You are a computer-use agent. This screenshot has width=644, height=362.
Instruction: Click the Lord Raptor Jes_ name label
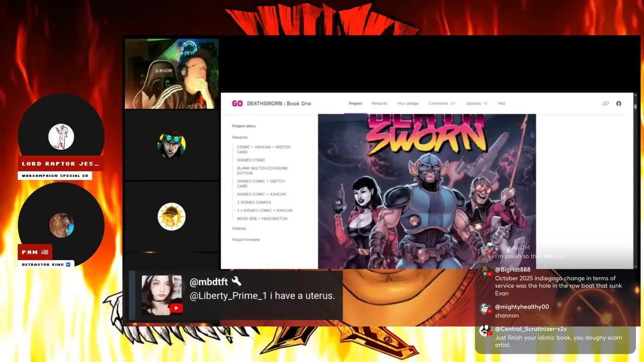[60, 164]
